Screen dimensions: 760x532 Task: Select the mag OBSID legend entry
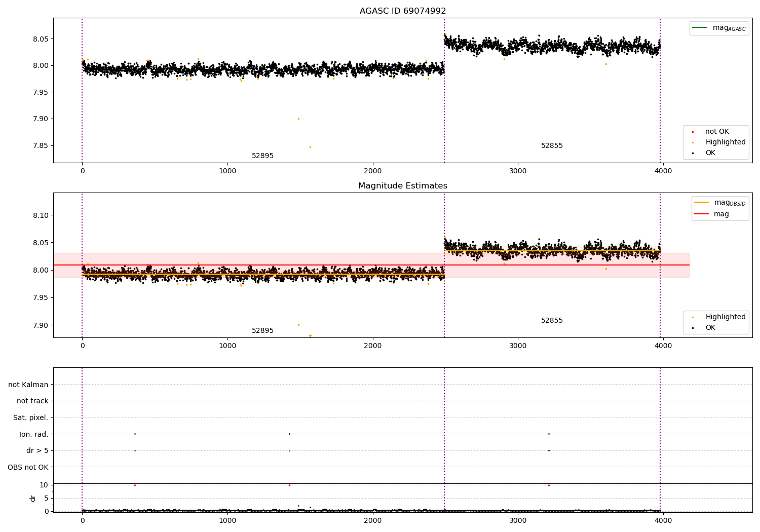[x=719, y=203]
